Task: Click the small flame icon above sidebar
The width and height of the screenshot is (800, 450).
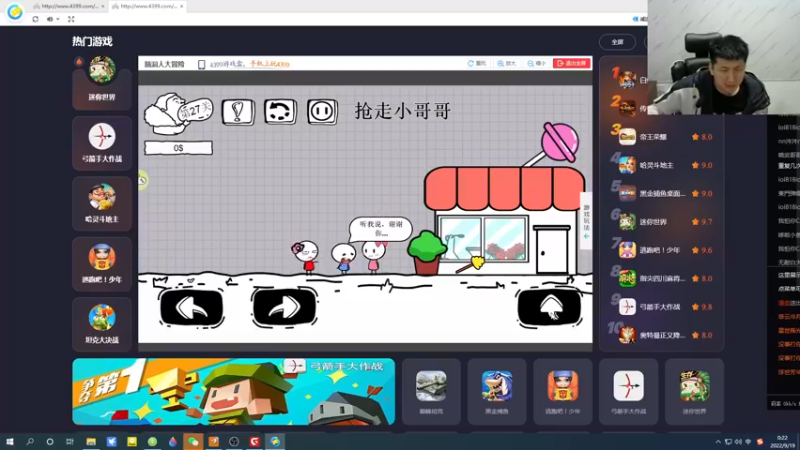Action: point(79,62)
